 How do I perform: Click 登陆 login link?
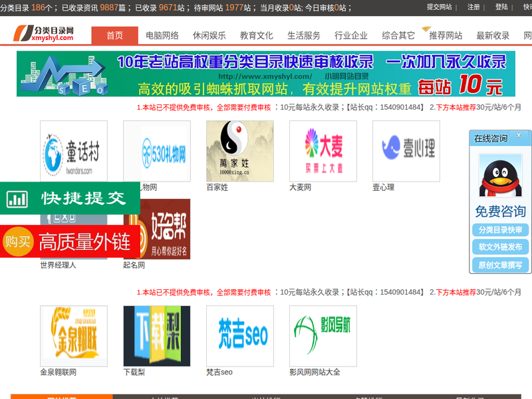tap(501, 7)
